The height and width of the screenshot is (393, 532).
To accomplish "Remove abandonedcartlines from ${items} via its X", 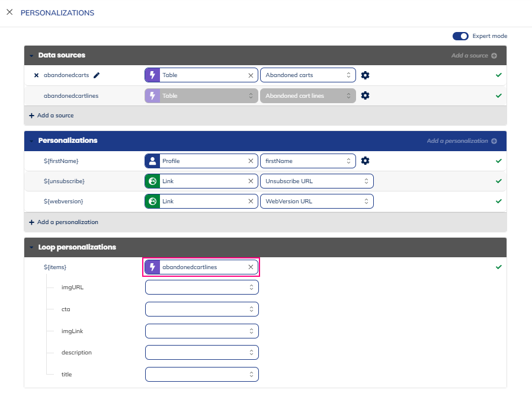I will 250,267.
